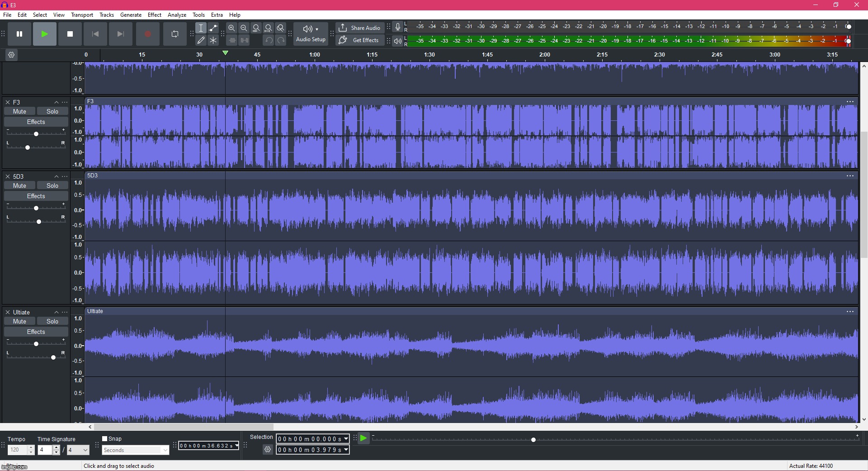The height and width of the screenshot is (471, 868).
Task: Mute the F3 track
Action: [19, 111]
